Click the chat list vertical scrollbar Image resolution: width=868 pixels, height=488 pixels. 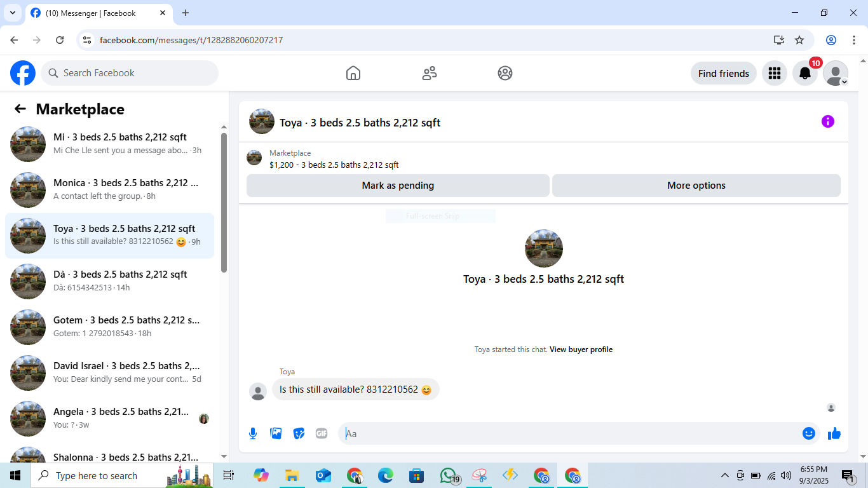coord(224,202)
